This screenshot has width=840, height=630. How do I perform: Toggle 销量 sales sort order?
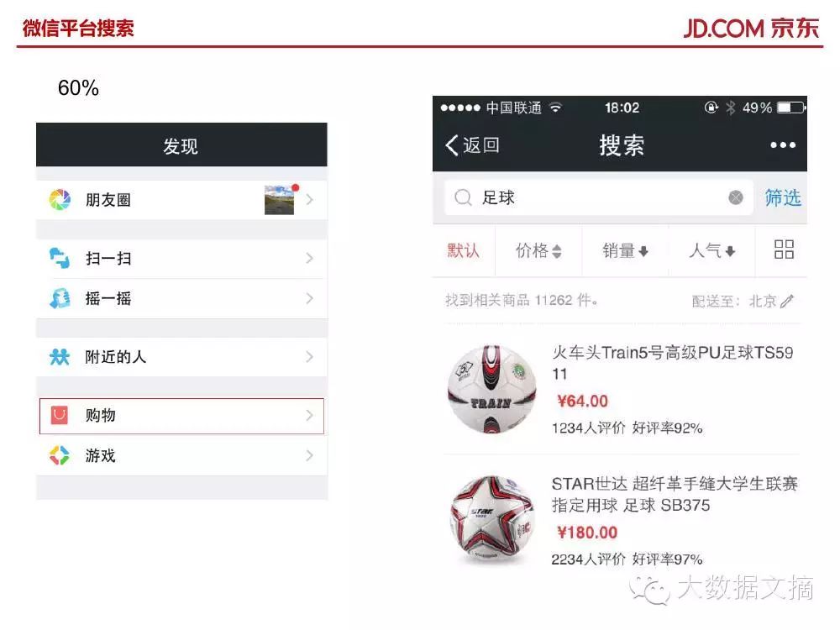(x=625, y=250)
